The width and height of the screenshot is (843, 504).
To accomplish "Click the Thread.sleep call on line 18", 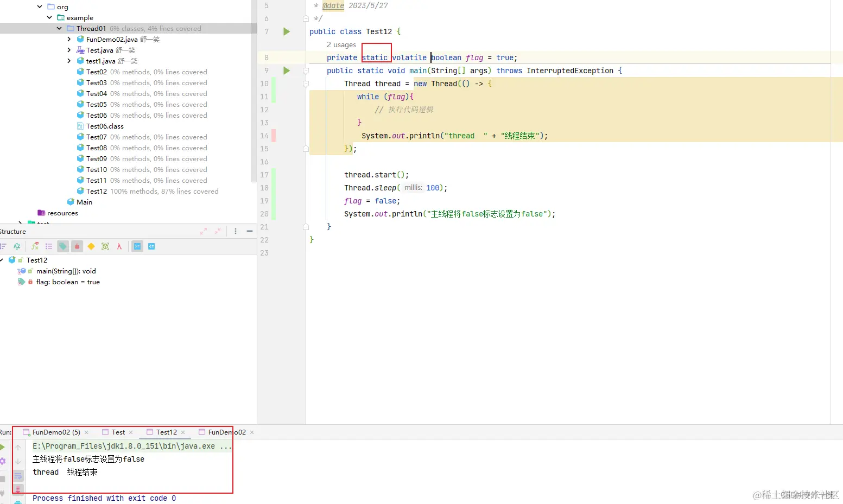I will click(395, 188).
